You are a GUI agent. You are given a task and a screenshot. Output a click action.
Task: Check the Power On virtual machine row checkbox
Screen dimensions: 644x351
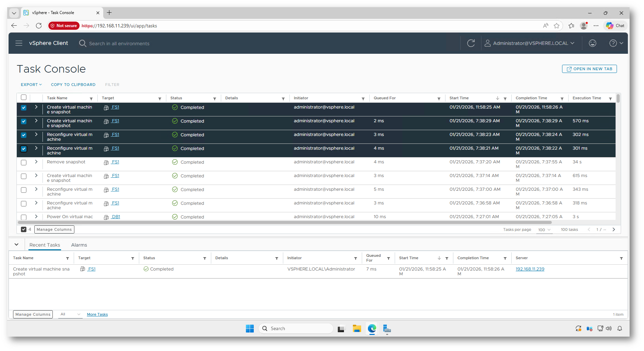pos(24,217)
